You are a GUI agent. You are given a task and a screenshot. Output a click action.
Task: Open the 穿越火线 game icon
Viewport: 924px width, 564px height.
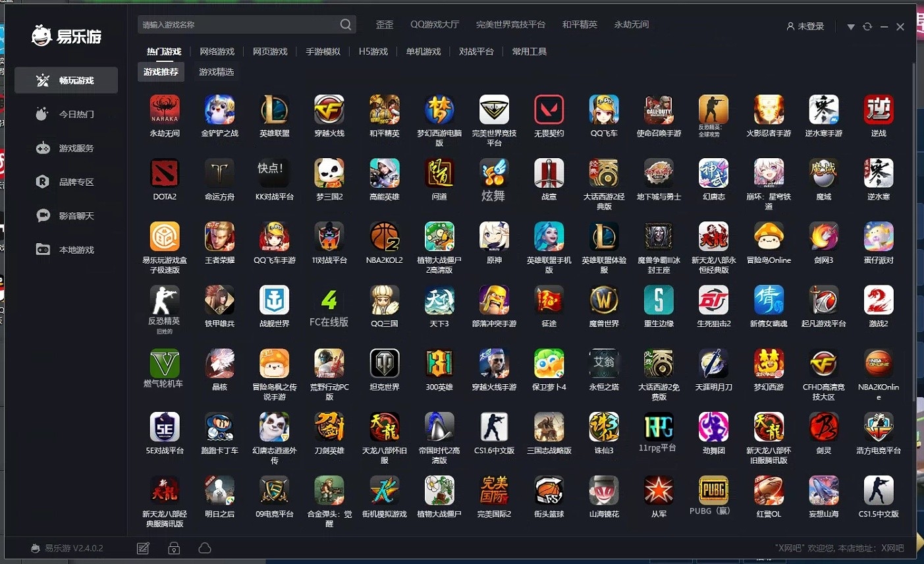[x=329, y=110]
